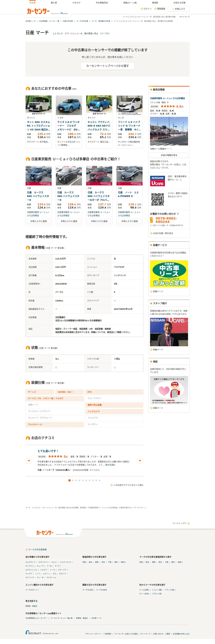Click the dealer lot photo

(x=169, y=131)
